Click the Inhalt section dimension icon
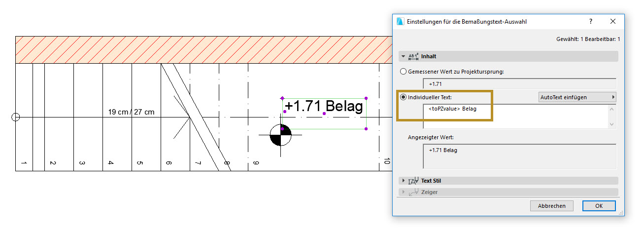Screen dimensions: 644x233 click(x=413, y=56)
